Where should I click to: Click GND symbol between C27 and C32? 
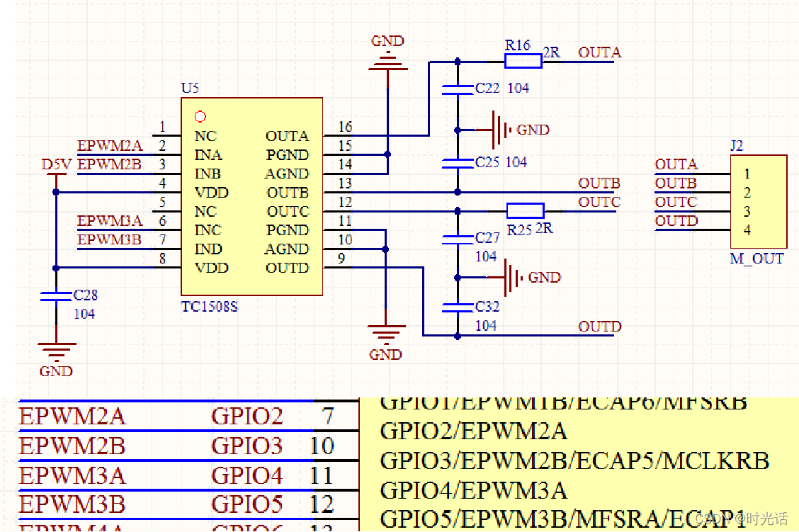(x=514, y=278)
